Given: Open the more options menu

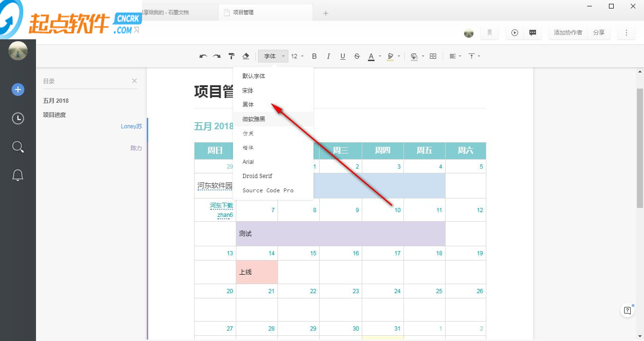Looking at the screenshot, I should 626,33.
